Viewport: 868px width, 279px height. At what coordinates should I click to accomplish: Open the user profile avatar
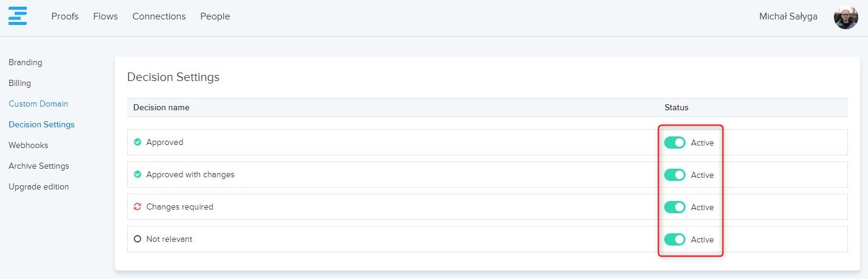point(845,17)
